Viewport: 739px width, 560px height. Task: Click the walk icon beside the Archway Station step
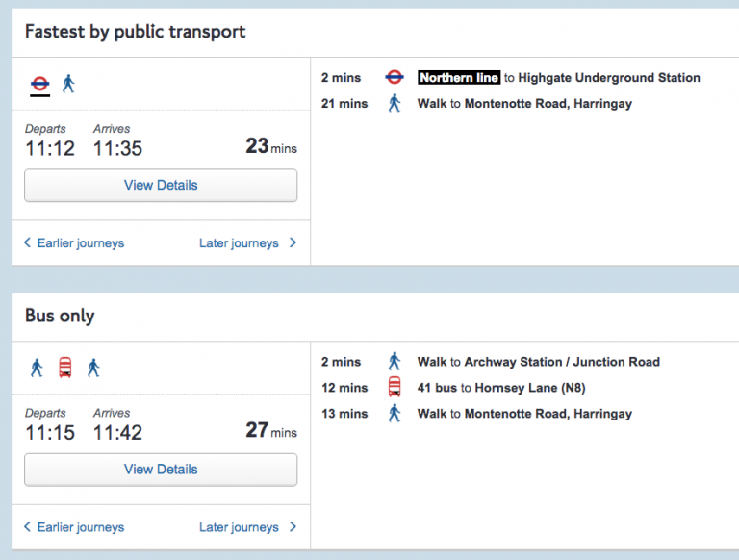pyautogui.click(x=394, y=362)
